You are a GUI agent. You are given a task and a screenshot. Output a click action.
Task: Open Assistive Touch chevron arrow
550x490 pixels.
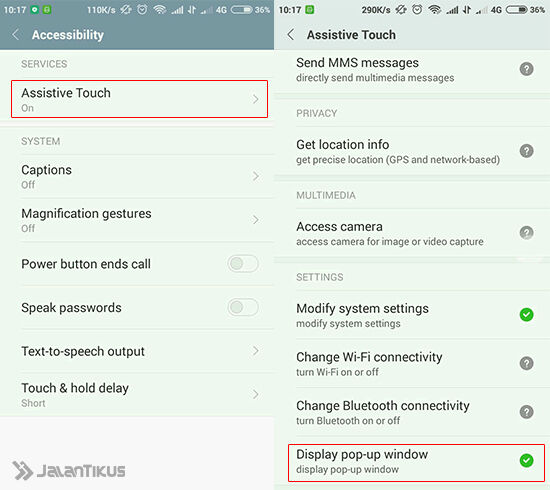(256, 99)
